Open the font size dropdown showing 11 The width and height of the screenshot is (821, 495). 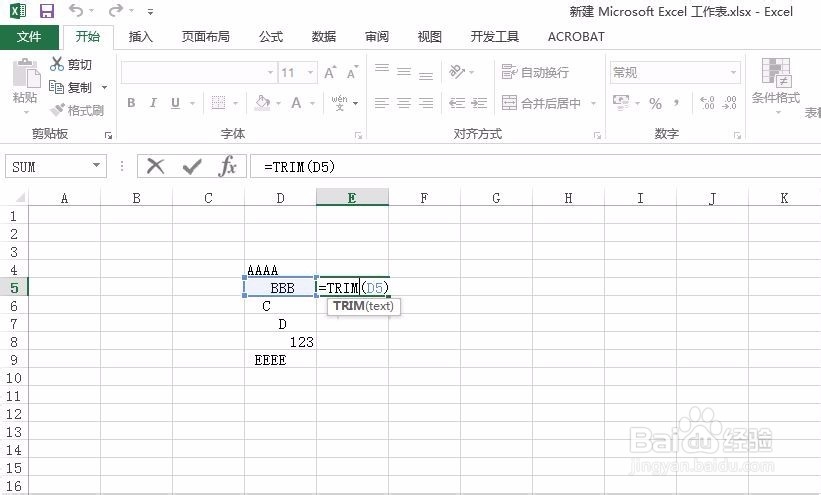click(x=310, y=72)
